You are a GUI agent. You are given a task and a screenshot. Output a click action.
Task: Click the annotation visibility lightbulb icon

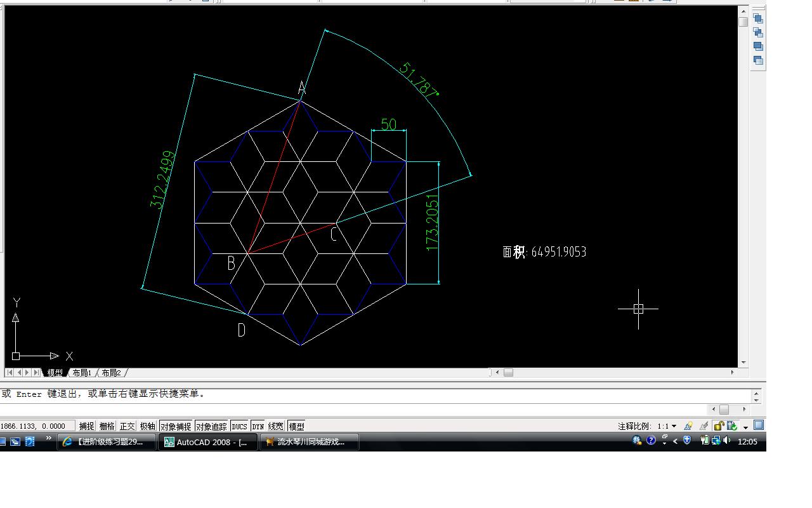[x=688, y=426]
